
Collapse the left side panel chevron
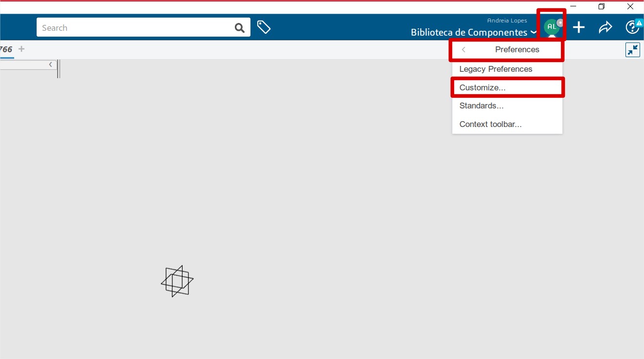50,64
